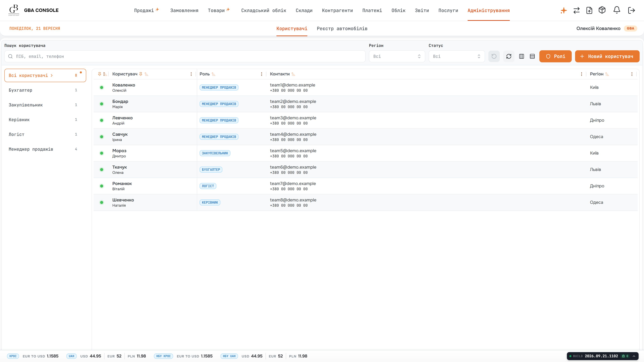Screen dimensions: 644x362
Task: Reset filters with the undo arrow button
Action: (x=494, y=56)
